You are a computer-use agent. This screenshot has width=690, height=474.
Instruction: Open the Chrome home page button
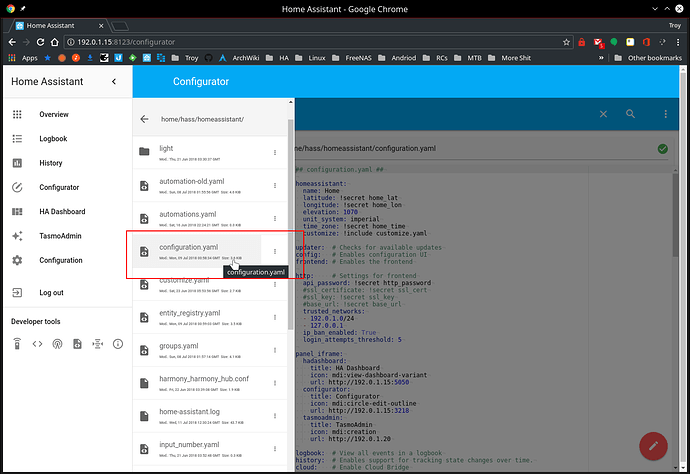tap(55, 42)
